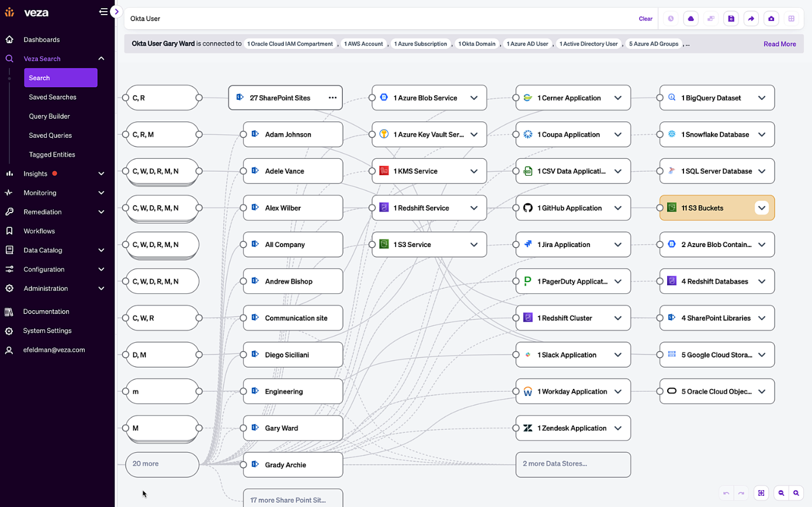Click the fit-to-screen graph icon
This screenshot has height=507, width=812.
click(761, 493)
